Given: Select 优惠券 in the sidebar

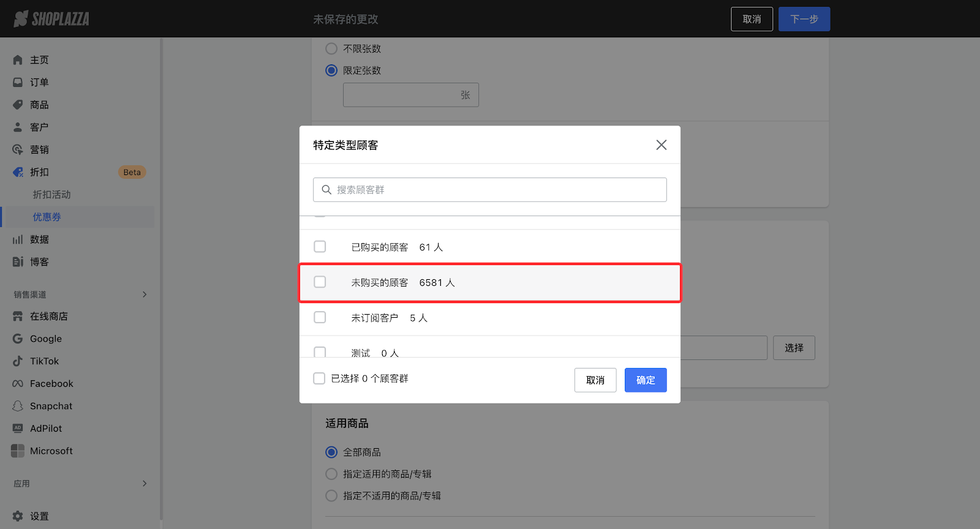Looking at the screenshot, I should (x=47, y=217).
